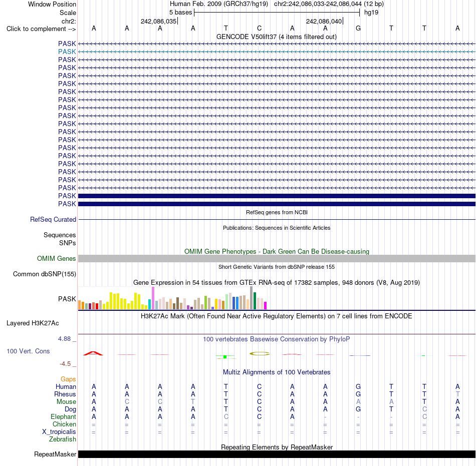Click the magenta last bar in GTEx chart
Viewport: 476px width, 466px height.
tap(266, 306)
